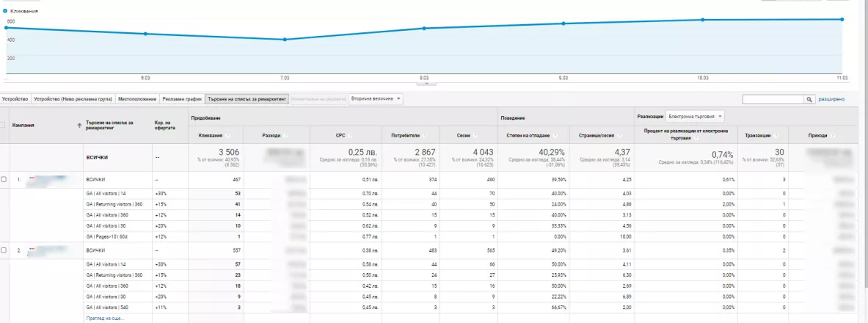Screen dimensions: 868x323
Task: Tick the checkbox for campaign row 2
Action: [4, 250]
